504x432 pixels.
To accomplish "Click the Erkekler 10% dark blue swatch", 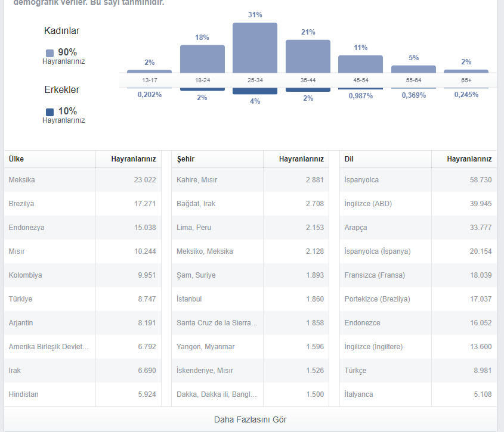I will click(50, 112).
